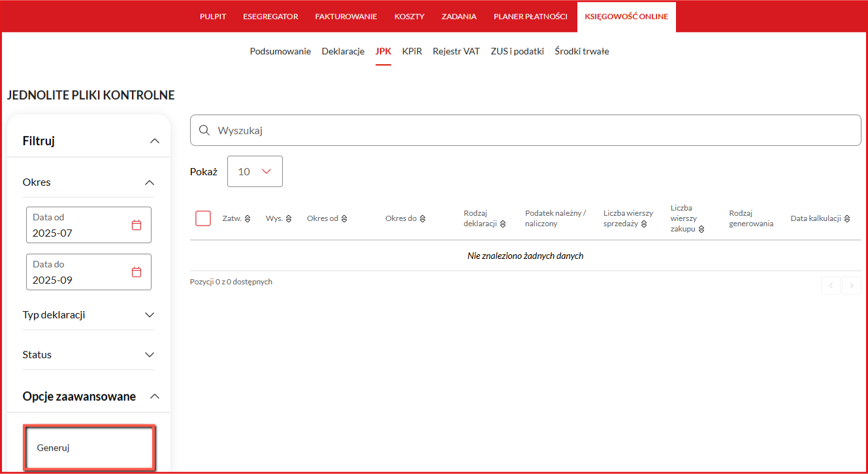Focus the Wyszukaj search field
Screen dimensions: 868x474
coord(526,130)
